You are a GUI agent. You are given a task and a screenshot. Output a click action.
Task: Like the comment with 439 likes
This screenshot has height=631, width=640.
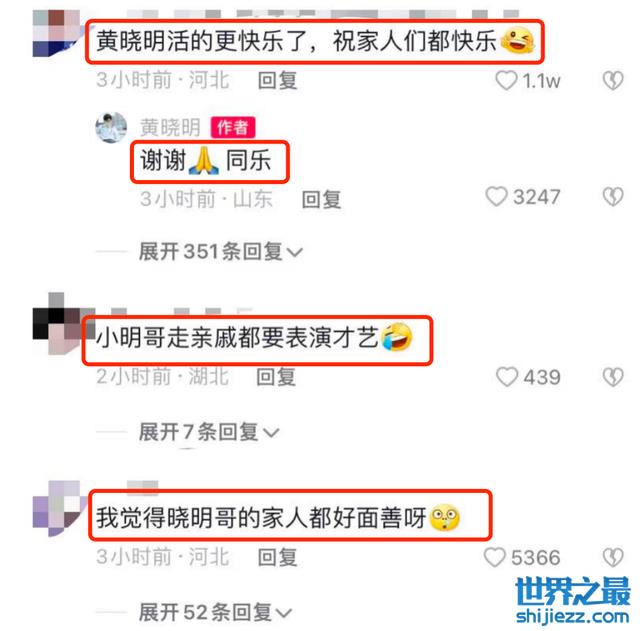pyautogui.click(x=507, y=377)
